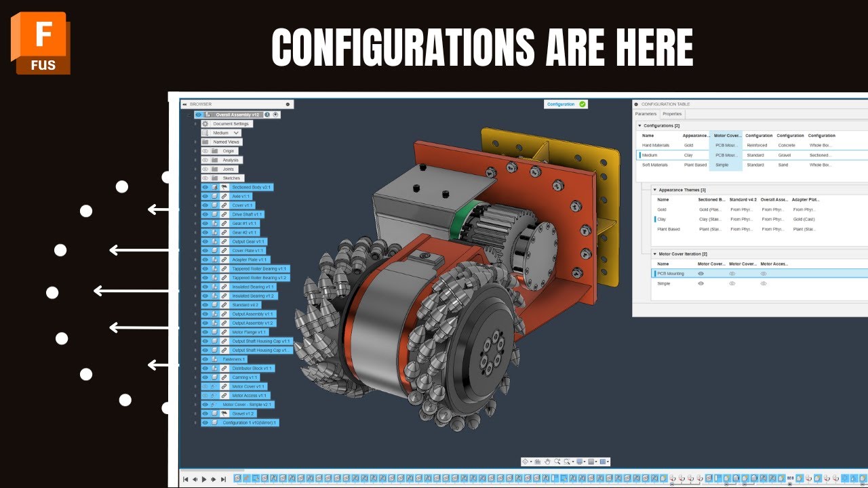Select the Hard Materials configuration row

click(752, 145)
